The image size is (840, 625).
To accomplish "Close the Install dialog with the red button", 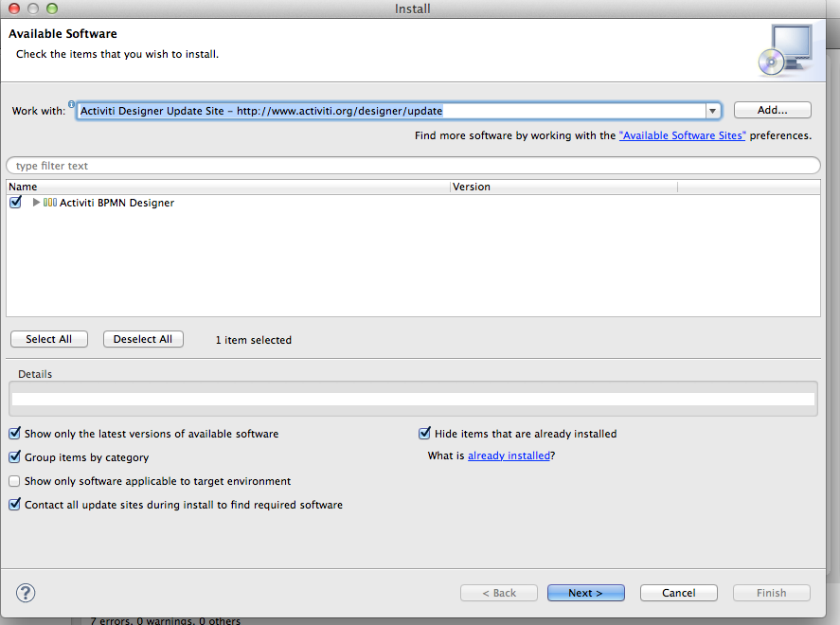I will tap(14, 8).
